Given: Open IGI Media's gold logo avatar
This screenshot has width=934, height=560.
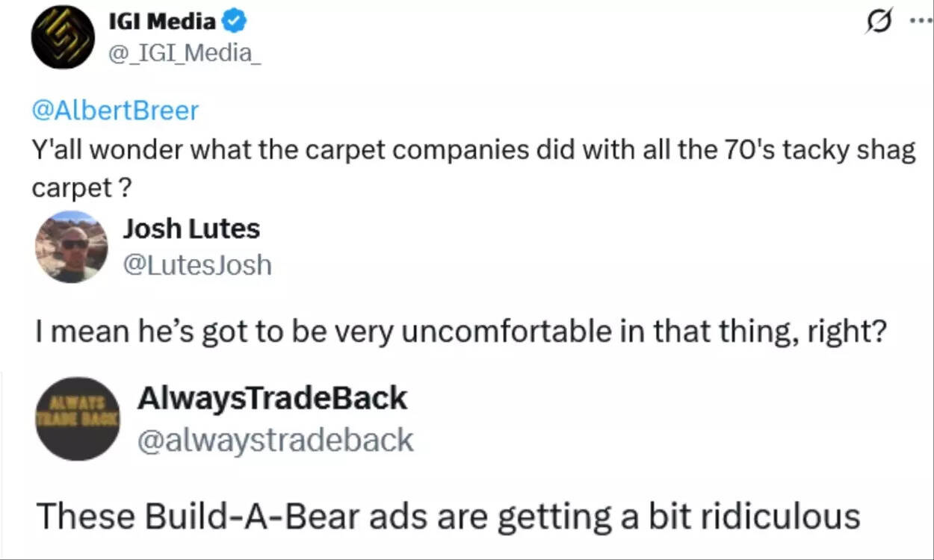Looking at the screenshot, I should (63, 37).
